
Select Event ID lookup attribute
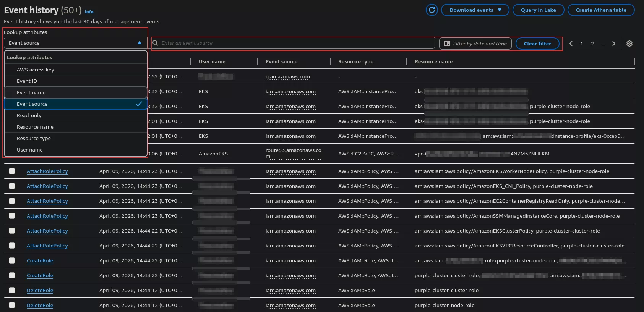pos(76,81)
